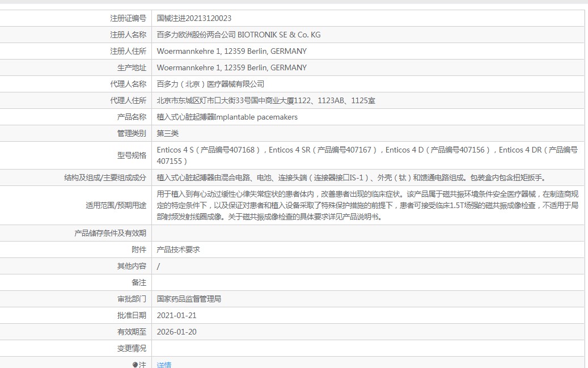Click the 适用范围/预期用途 label
This screenshot has height=368, width=588.
tap(116, 206)
